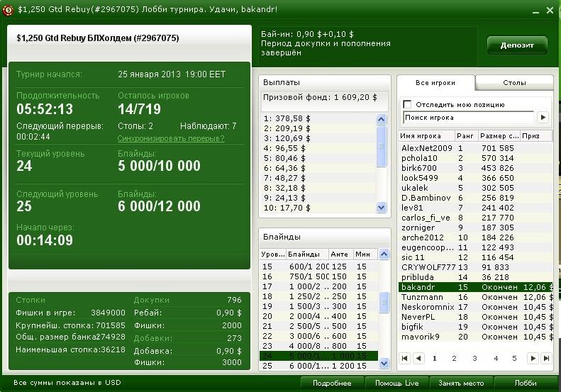This screenshot has height=392, width=561.
Task: Click 'Мин' blinds column header
Action: click(365, 254)
